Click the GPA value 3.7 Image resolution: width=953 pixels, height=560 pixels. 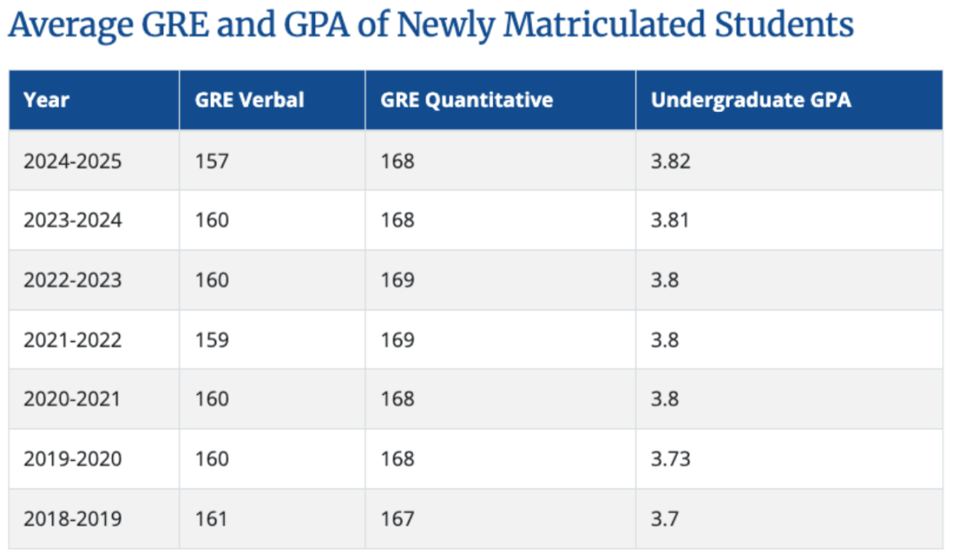pos(664,519)
